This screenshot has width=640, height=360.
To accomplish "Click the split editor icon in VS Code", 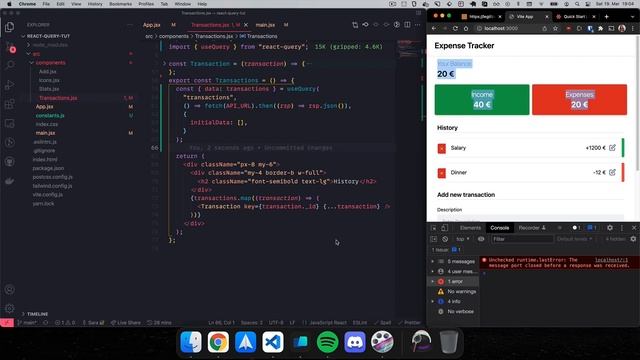I will 407,25.
